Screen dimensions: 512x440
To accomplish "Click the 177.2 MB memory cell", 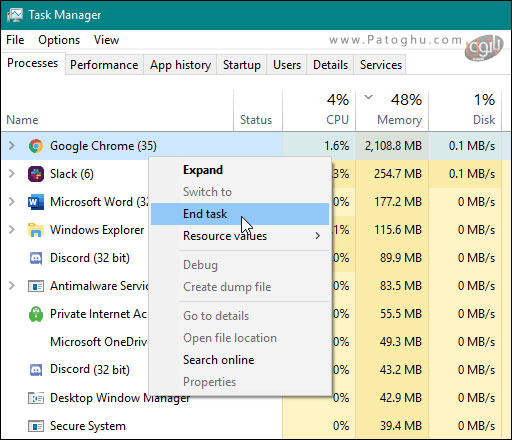I will point(392,202).
